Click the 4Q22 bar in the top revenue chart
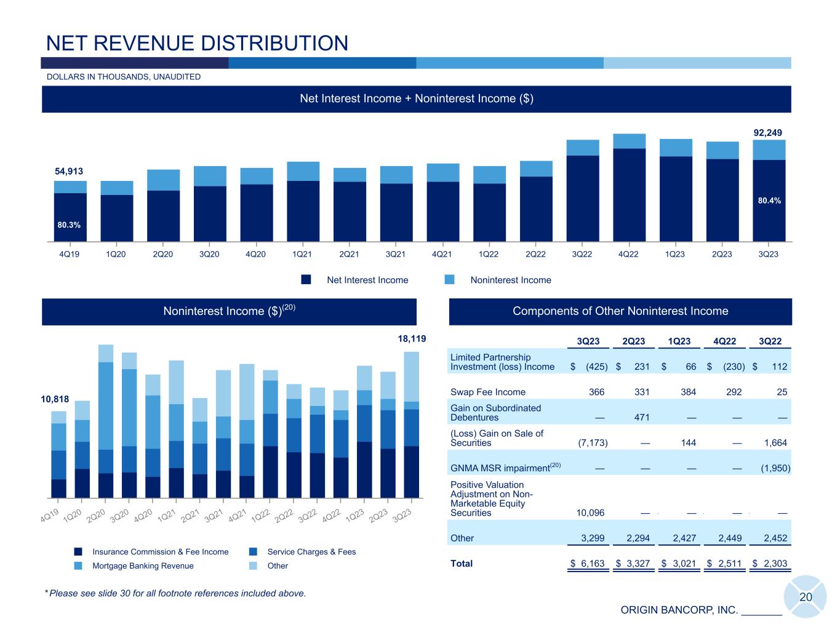Image resolution: width=840 pixels, height=630 pixels. click(629, 188)
